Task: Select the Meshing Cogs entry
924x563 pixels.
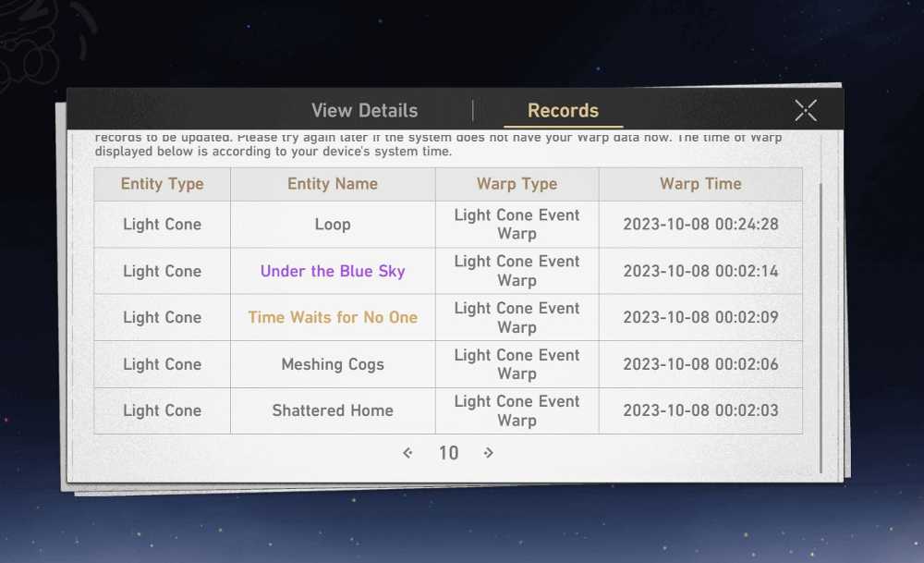Action: pos(333,364)
